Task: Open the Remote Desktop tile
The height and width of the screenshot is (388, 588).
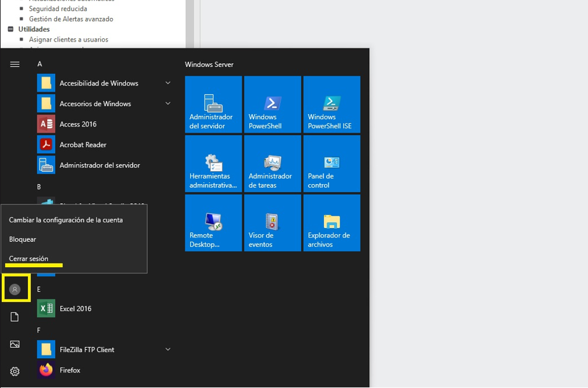Action: pyautogui.click(x=213, y=223)
